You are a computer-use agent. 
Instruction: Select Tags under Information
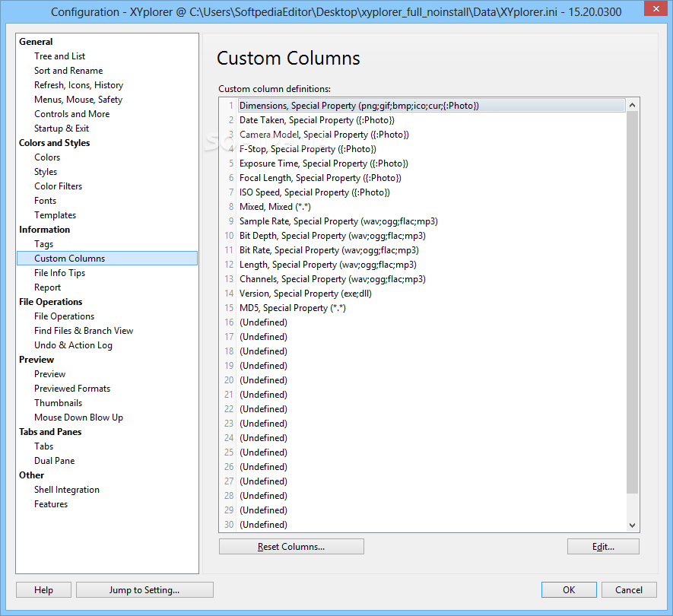click(x=44, y=244)
